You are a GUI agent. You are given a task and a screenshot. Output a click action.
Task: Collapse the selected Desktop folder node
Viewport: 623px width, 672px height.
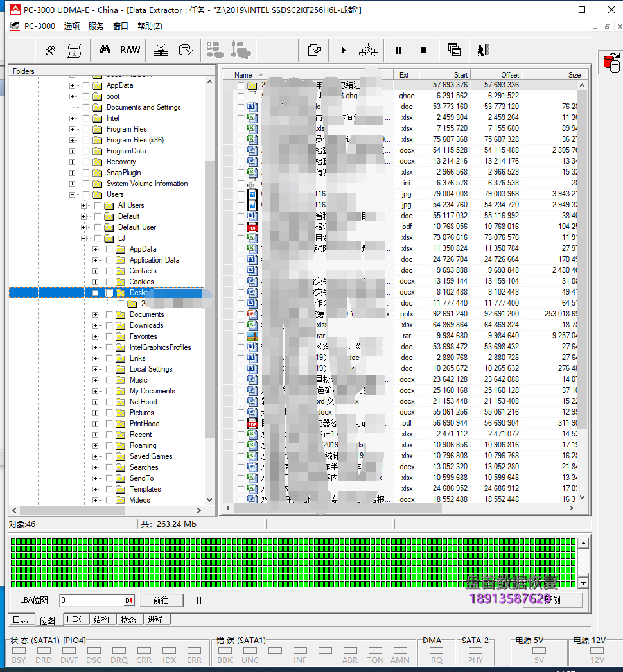[x=95, y=293]
